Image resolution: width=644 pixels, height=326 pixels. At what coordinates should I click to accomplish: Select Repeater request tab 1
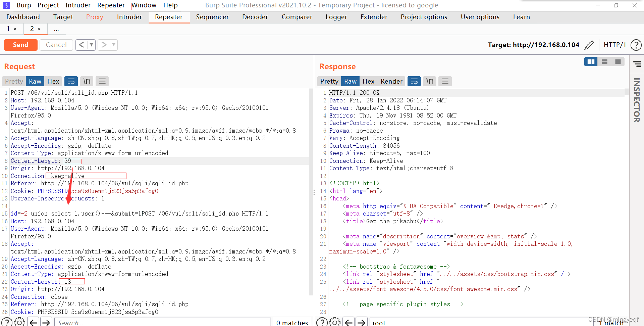tap(8, 29)
